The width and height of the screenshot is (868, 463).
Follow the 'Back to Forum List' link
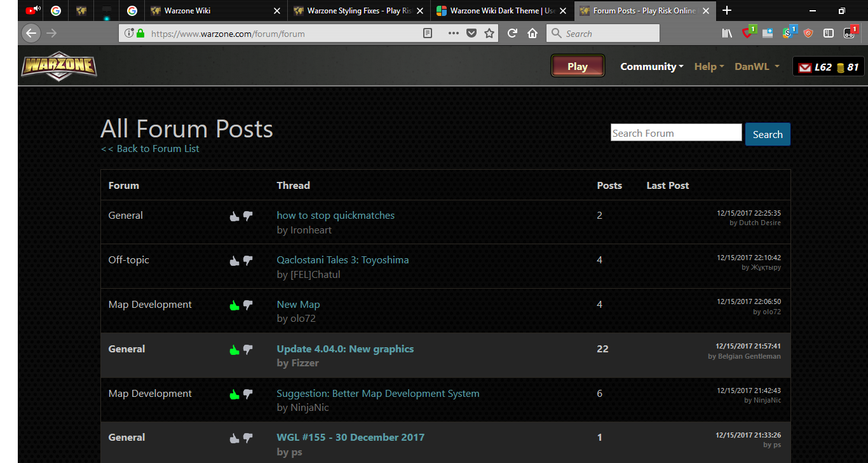coord(150,148)
